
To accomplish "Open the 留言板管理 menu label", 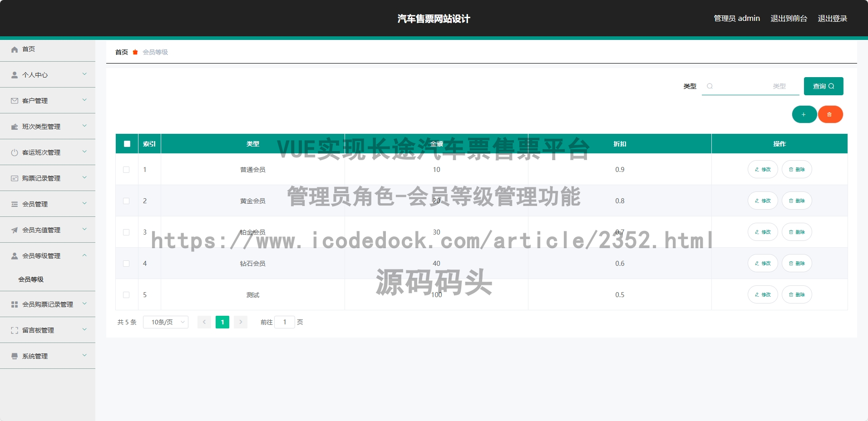I will pyautogui.click(x=38, y=330).
